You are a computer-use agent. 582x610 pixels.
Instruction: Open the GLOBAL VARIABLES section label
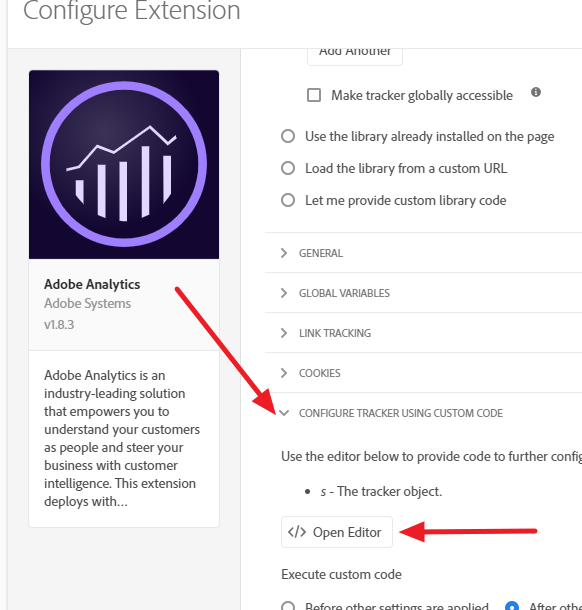click(x=344, y=293)
